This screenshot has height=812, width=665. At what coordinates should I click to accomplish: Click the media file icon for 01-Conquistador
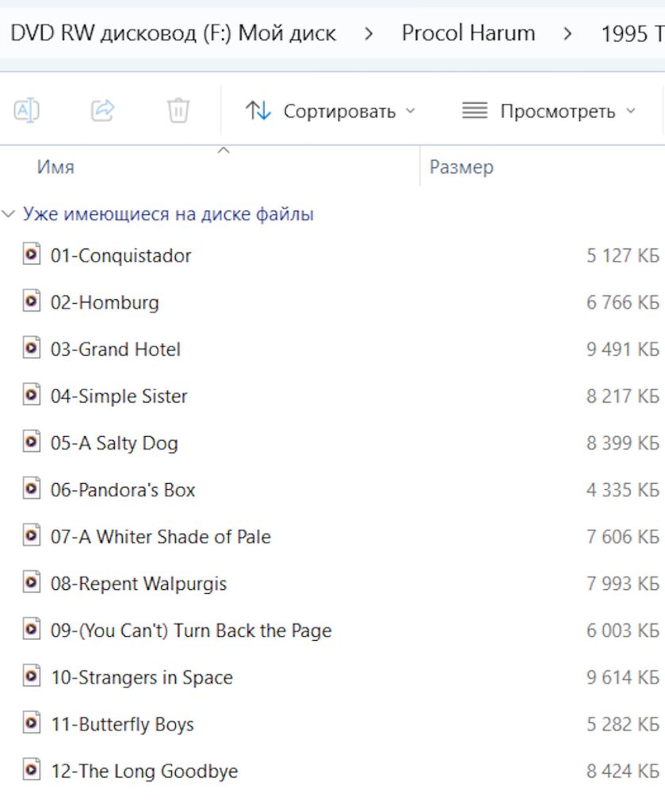point(32,255)
